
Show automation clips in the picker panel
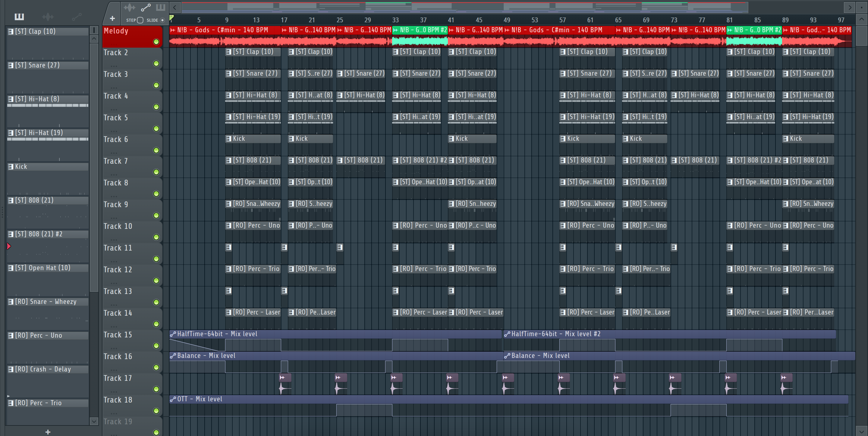click(77, 17)
